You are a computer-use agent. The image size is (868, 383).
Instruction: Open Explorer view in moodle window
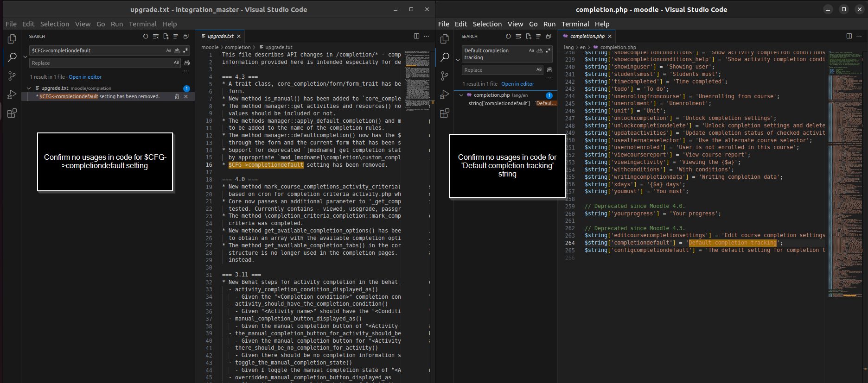pyautogui.click(x=445, y=39)
